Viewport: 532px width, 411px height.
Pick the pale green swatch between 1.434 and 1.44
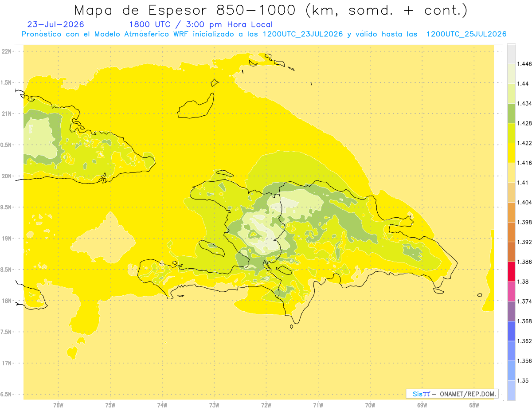511,93
